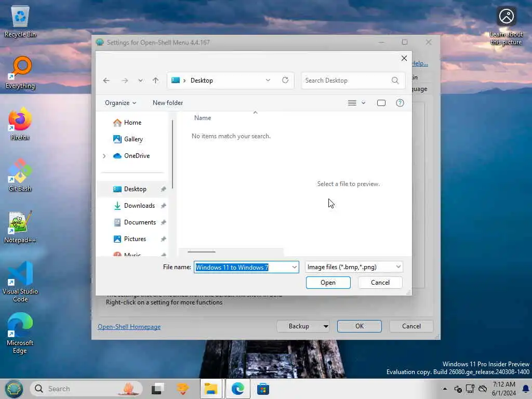Open Downloads in the navigation pane
Image resolution: width=532 pixels, height=399 pixels.
click(139, 206)
